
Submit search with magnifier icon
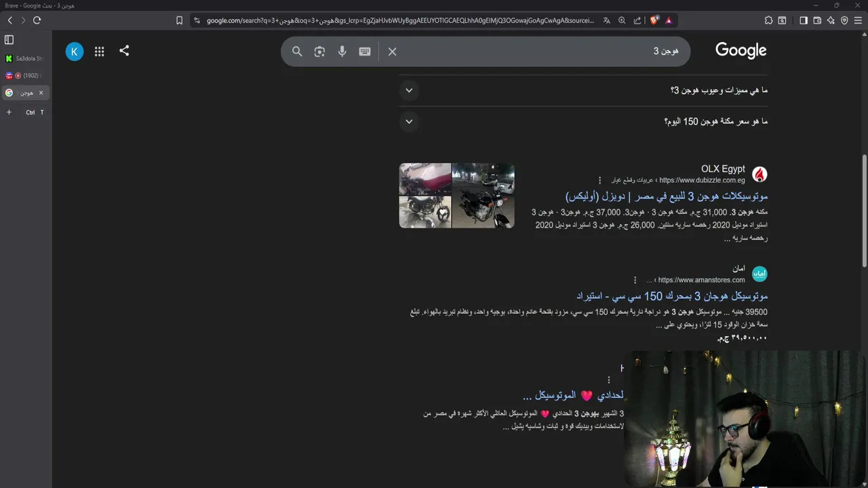(297, 52)
